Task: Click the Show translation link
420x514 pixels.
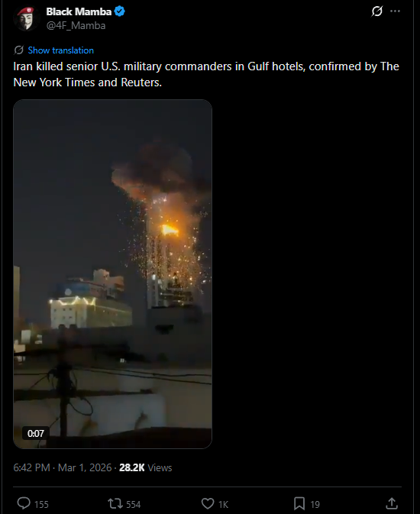Action: tap(60, 50)
